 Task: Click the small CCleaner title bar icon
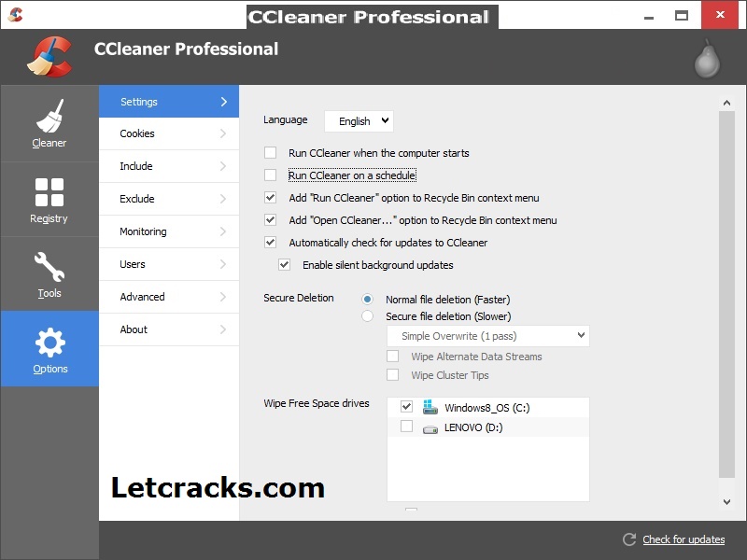coord(15,15)
